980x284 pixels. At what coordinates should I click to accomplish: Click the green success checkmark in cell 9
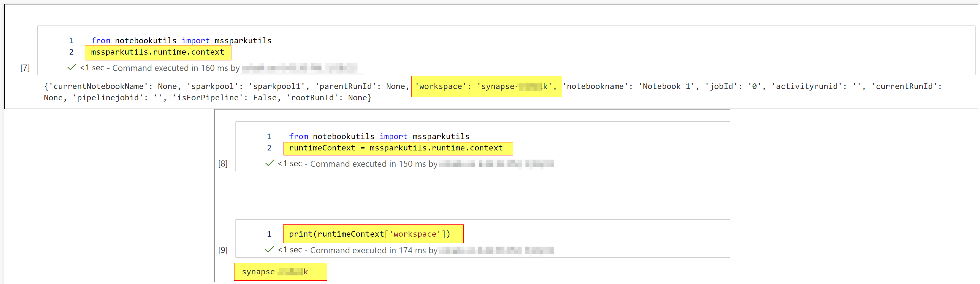pyautogui.click(x=269, y=249)
